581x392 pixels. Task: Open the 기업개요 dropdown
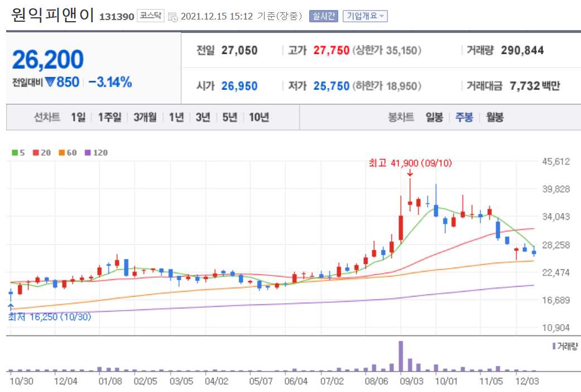click(366, 16)
